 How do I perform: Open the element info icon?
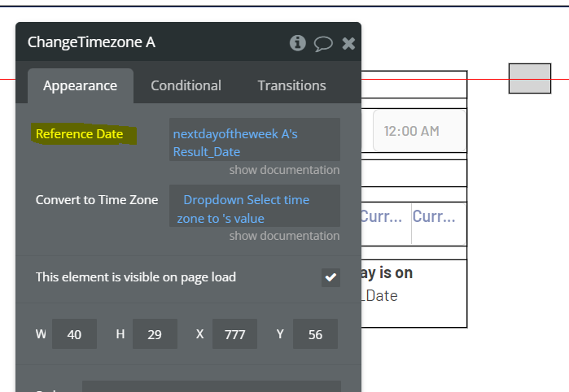(298, 43)
